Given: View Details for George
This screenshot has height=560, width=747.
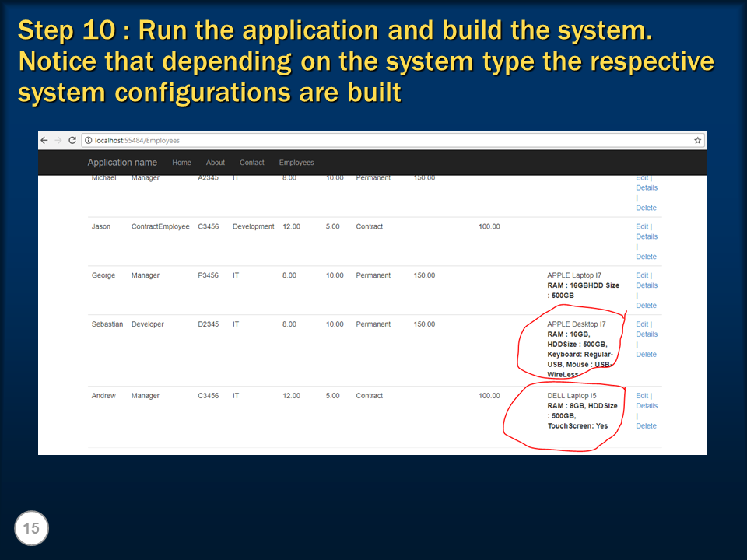Looking at the screenshot, I should [x=647, y=285].
